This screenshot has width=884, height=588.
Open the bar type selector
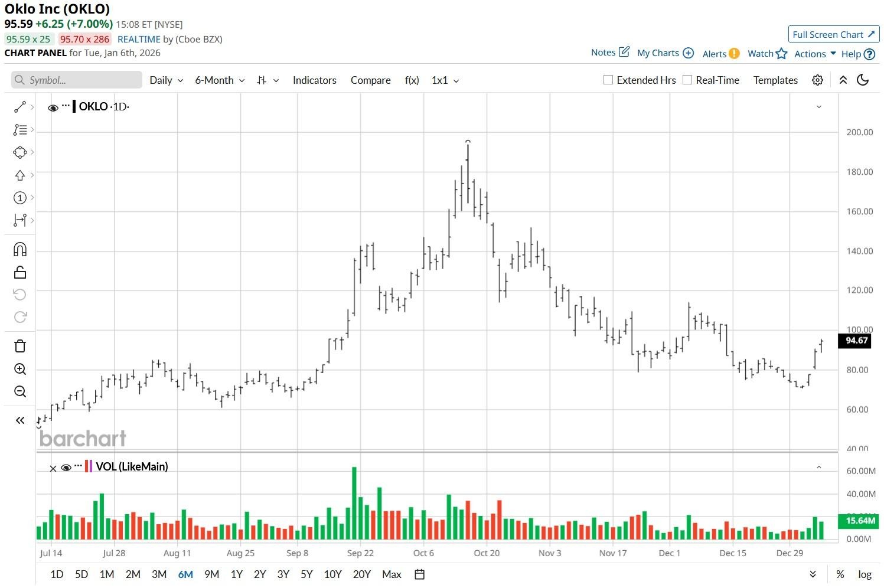pos(268,80)
